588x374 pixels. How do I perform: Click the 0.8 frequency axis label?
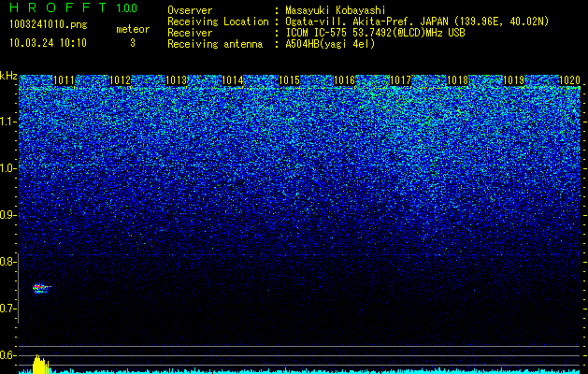pyautogui.click(x=7, y=262)
